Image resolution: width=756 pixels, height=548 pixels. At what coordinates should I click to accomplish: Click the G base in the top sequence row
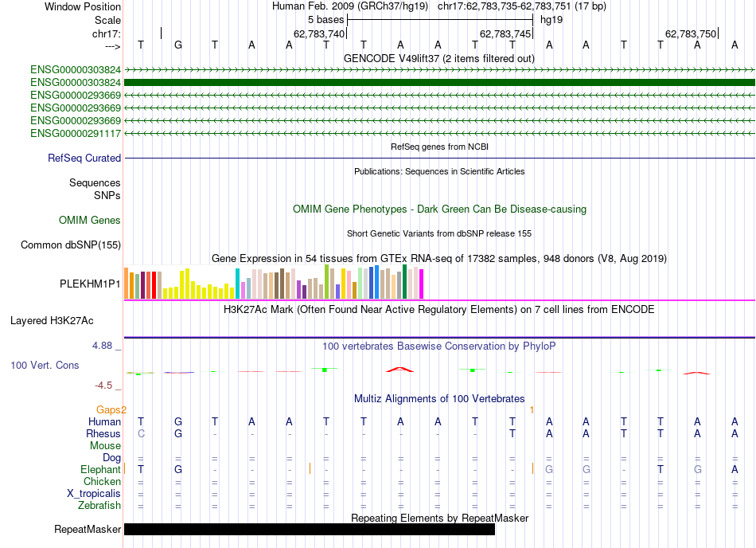(178, 45)
